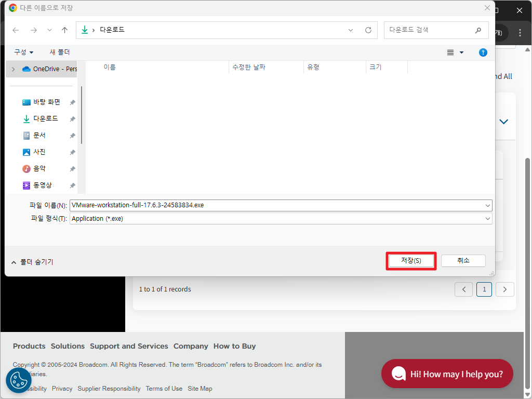Screen dimensions: 532x399
Task: Open cookie settings icon
Action: point(19,380)
